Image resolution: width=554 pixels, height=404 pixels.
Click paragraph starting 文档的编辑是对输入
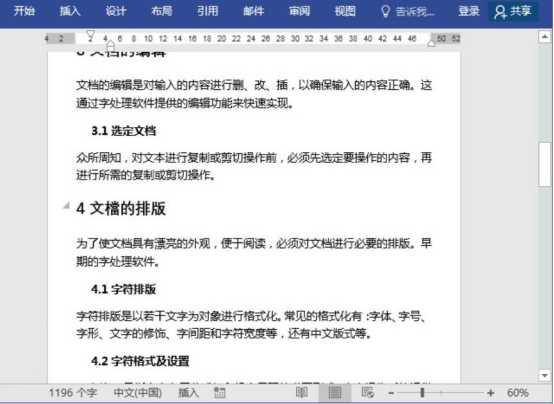pyautogui.click(x=254, y=94)
